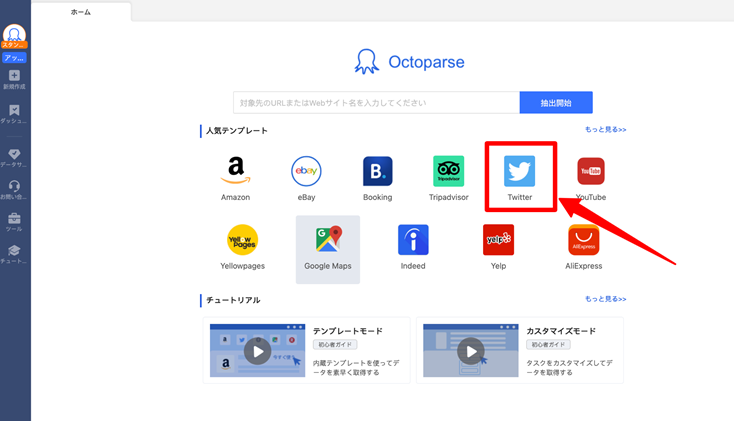Viewport: 734px width, 421px height.
Task: Open the tutorial graduation cap icon
Action: pos(14,251)
